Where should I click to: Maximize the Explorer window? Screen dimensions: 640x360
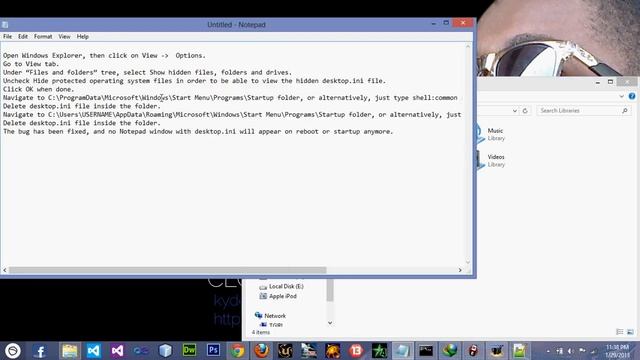[610, 82]
